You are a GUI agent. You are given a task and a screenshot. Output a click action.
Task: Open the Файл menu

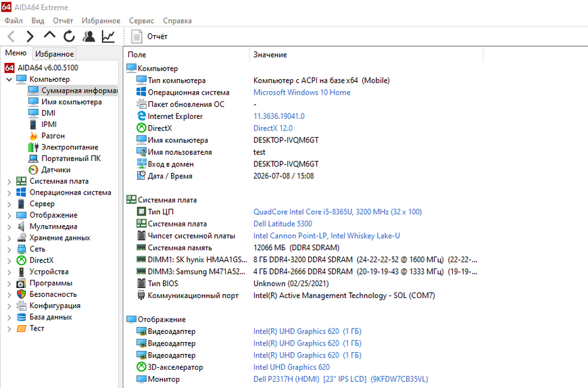pos(14,21)
